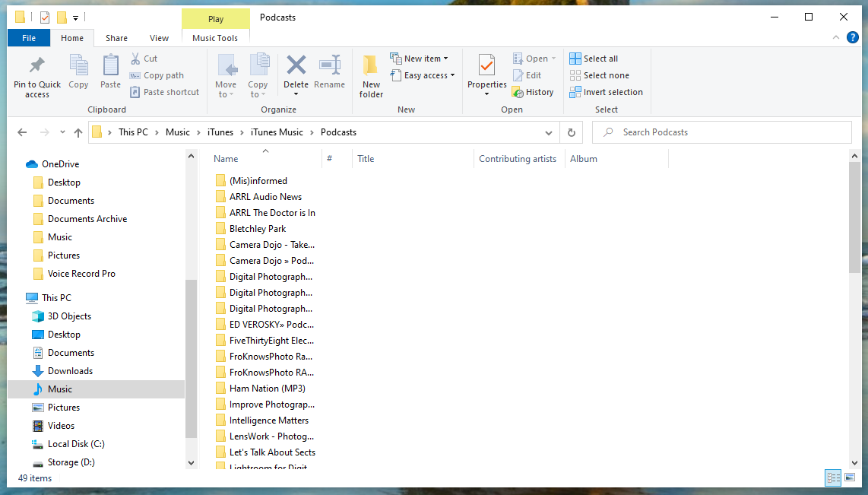Screen dimensions: 868x495
Task: Collapse the ribbon with the chevron
Action: pyautogui.click(x=835, y=38)
